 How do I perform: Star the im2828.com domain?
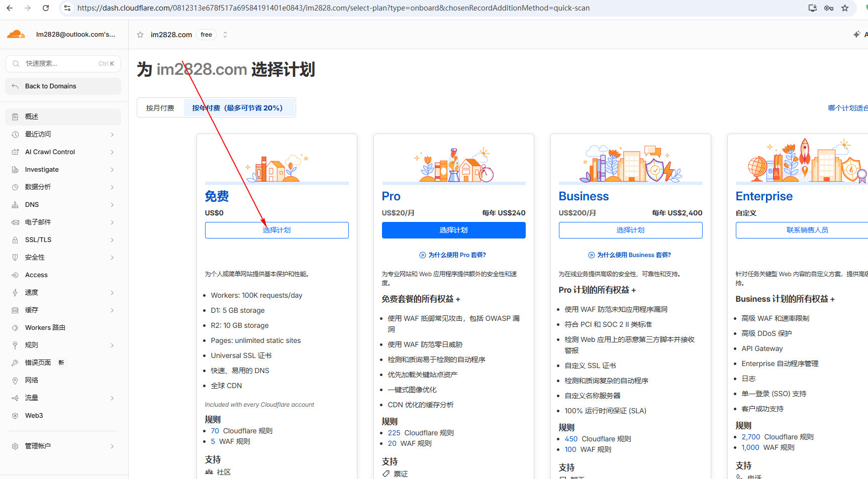tap(140, 35)
